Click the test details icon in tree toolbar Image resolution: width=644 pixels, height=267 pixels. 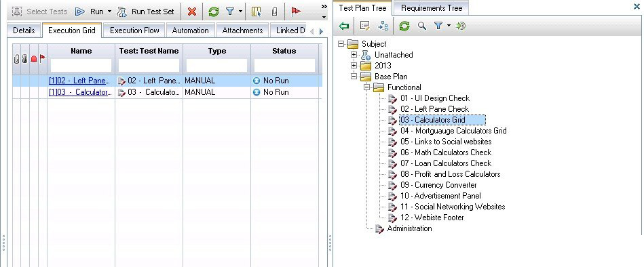tap(364, 26)
